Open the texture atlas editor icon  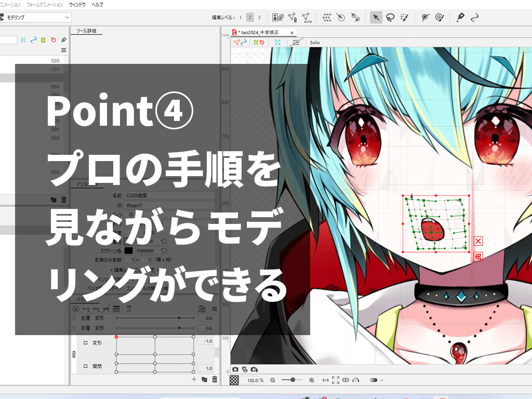278,17
